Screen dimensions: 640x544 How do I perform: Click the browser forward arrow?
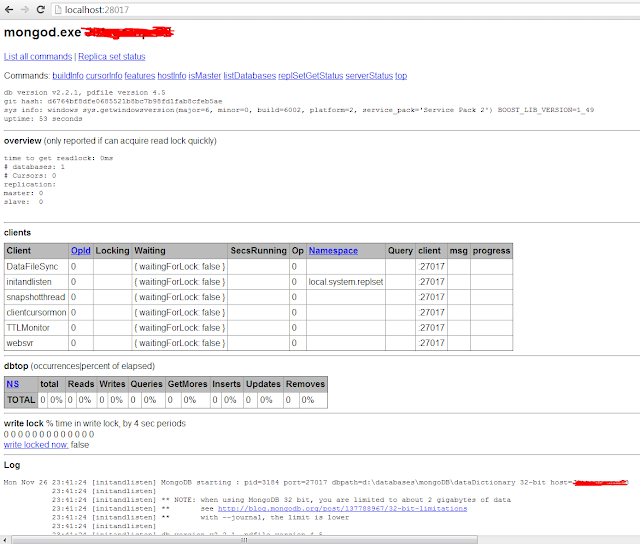pos(25,9)
